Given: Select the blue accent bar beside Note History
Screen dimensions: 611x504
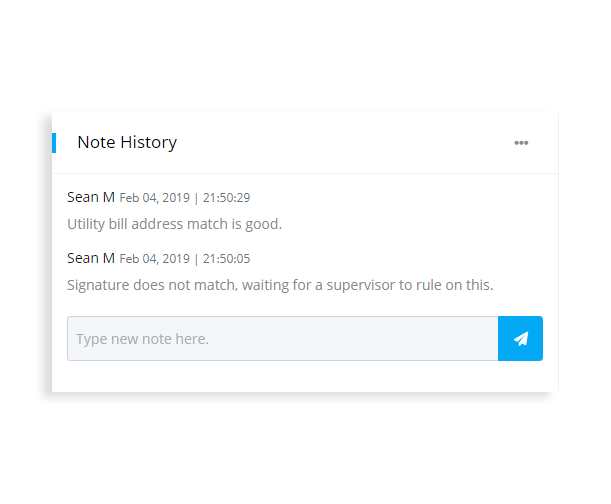Looking at the screenshot, I should [x=54, y=142].
